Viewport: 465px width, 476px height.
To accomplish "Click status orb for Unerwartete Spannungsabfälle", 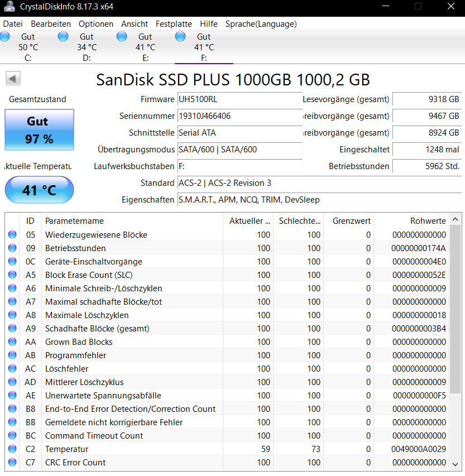I will (12, 395).
